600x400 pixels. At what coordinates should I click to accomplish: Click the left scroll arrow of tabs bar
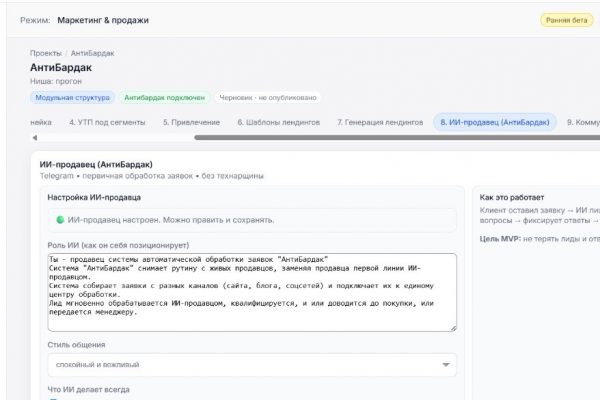coord(34,138)
